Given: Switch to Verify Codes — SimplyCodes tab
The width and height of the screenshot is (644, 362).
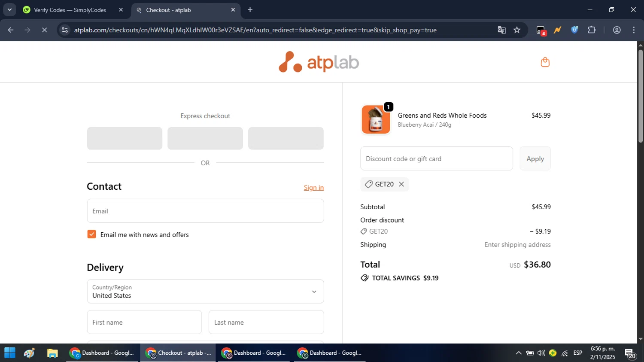Looking at the screenshot, I should [70, 10].
